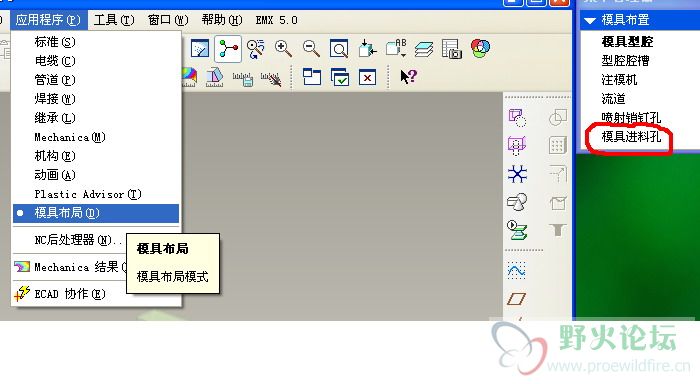Click the close window X toolbar icon
The width and height of the screenshot is (700, 384).
point(367,78)
